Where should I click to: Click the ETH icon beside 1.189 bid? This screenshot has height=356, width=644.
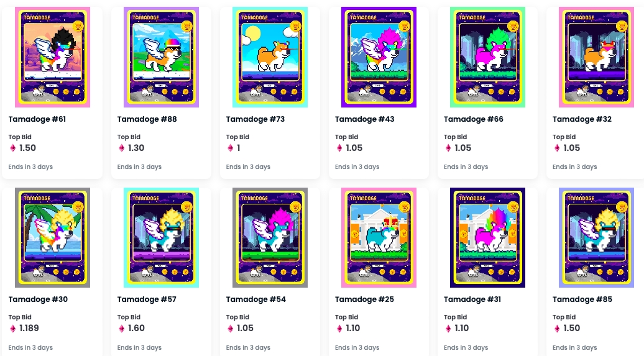coord(12,329)
